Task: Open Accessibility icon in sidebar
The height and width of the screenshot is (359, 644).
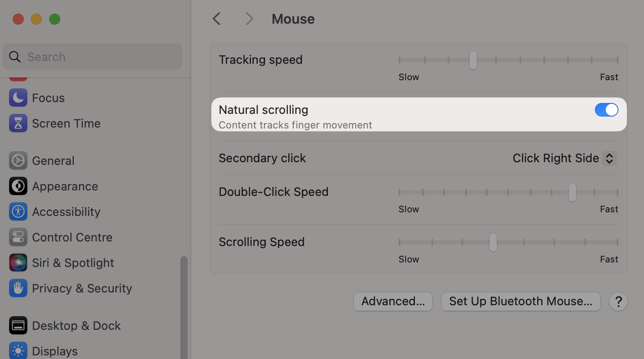Action: point(18,211)
